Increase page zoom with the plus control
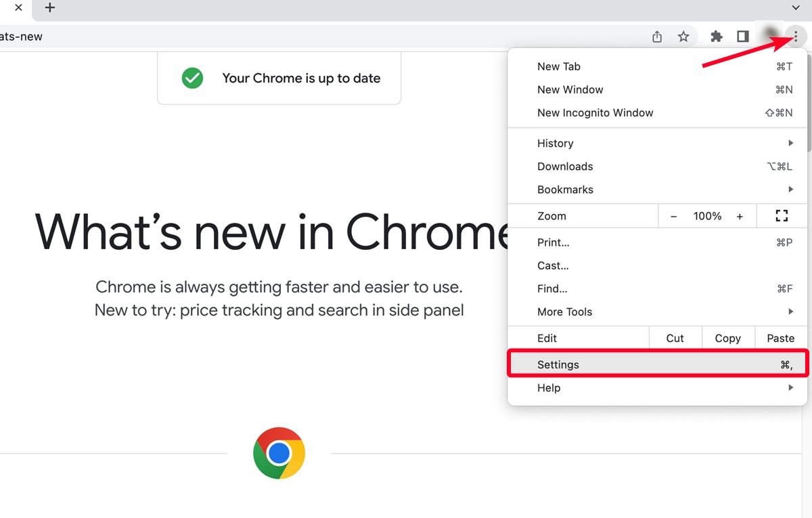 click(740, 215)
